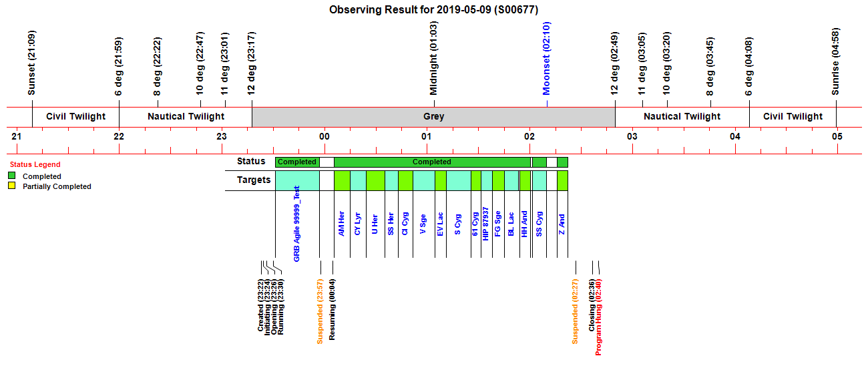Open the CY Lyr target label

pyautogui.click(x=358, y=224)
